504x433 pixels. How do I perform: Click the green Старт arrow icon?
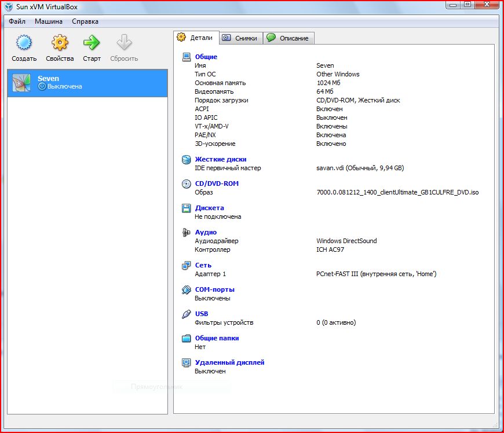tap(92, 42)
